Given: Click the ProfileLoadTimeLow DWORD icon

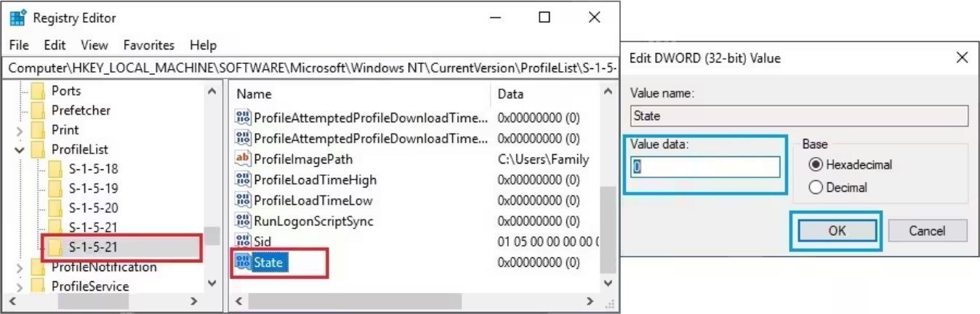Looking at the screenshot, I should [x=243, y=201].
